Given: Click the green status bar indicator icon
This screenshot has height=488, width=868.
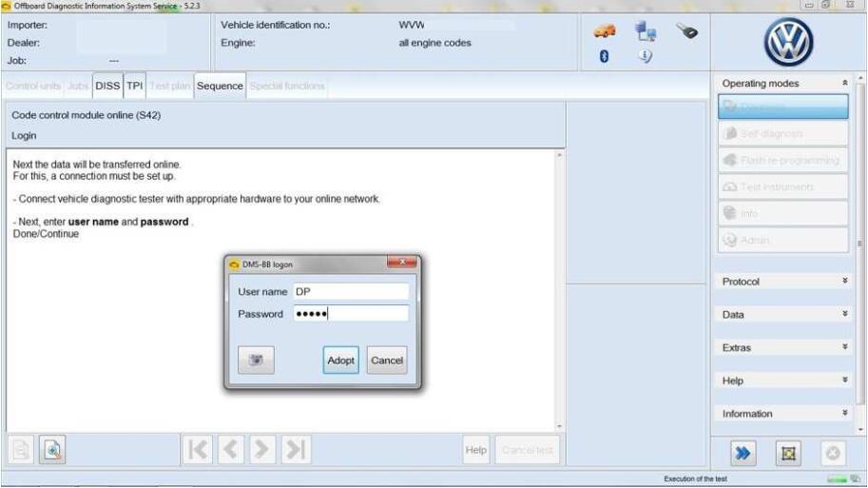Looking at the screenshot, I should pyautogui.click(x=837, y=479).
